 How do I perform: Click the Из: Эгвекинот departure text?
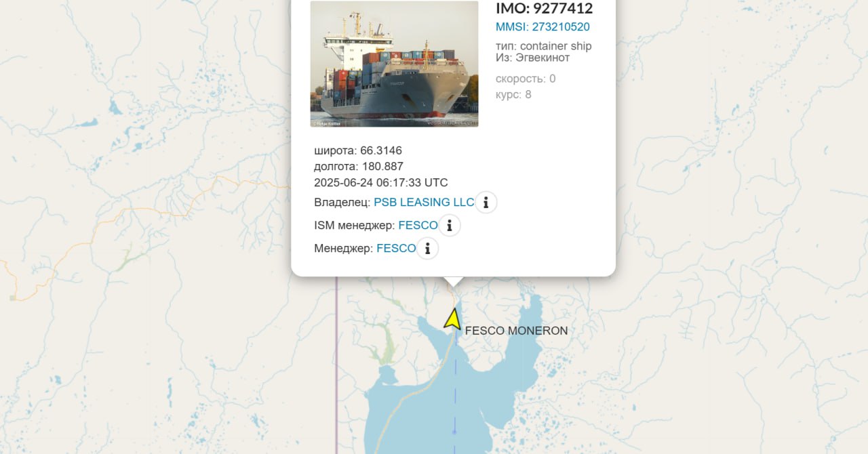532,58
